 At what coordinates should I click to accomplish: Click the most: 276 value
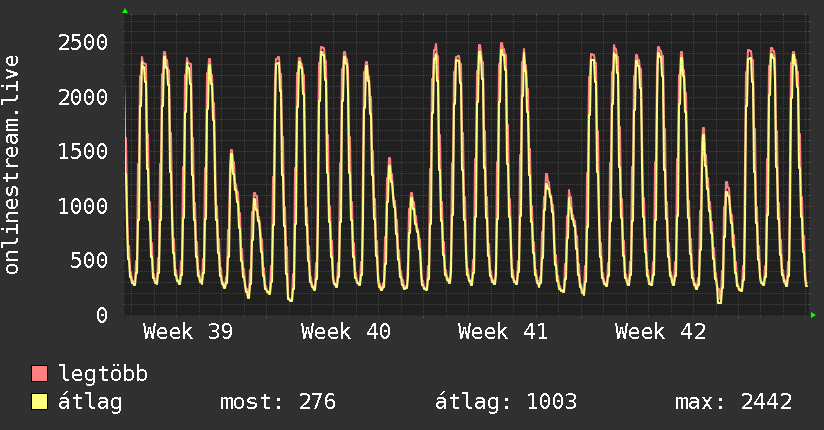(x=278, y=402)
